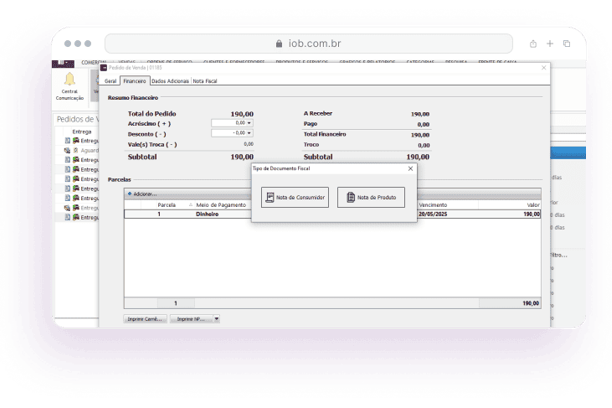This screenshot has width=612, height=408.
Task: Sort by the Parcela column header
Action: 167,205
